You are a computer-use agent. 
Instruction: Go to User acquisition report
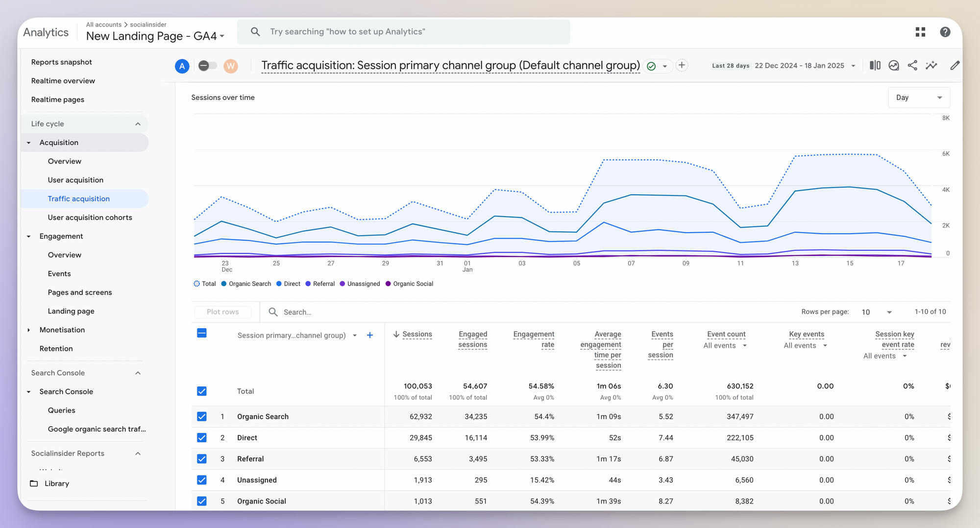pyautogui.click(x=75, y=180)
